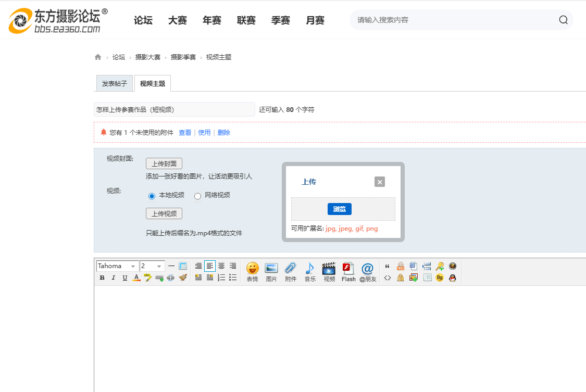Click the 使用 attachment link

click(x=204, y=133)
